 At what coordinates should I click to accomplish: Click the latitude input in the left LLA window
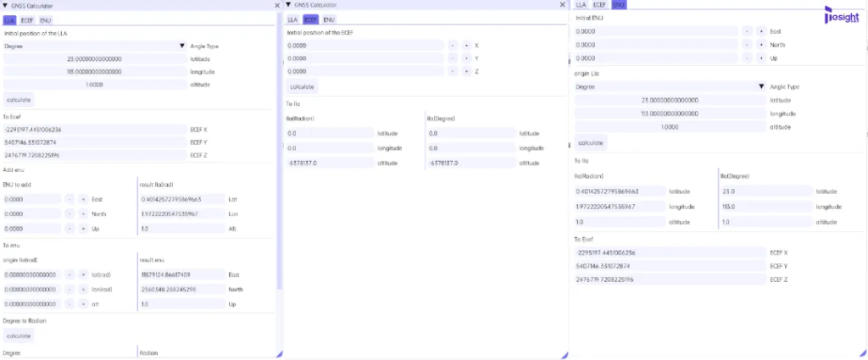point(95,58)
